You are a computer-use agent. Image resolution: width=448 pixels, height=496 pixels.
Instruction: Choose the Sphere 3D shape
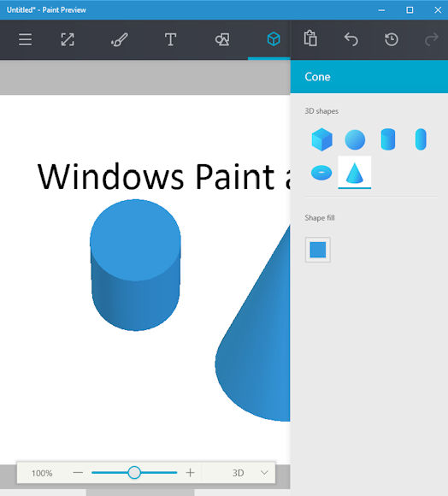355,139
